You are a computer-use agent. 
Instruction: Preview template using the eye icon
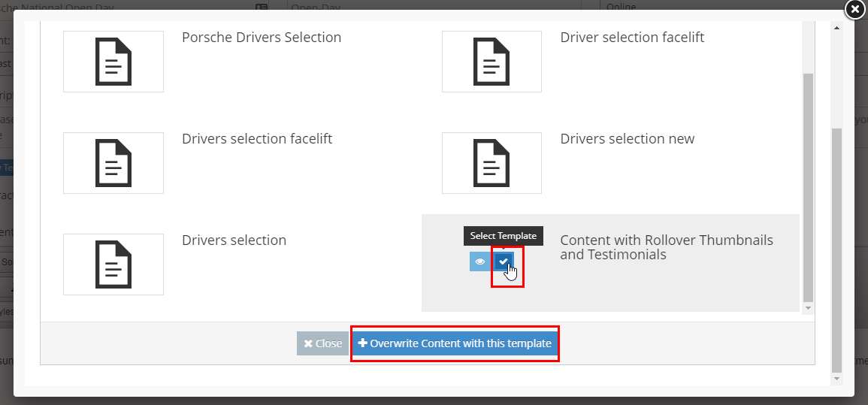(x=480, y=261)
